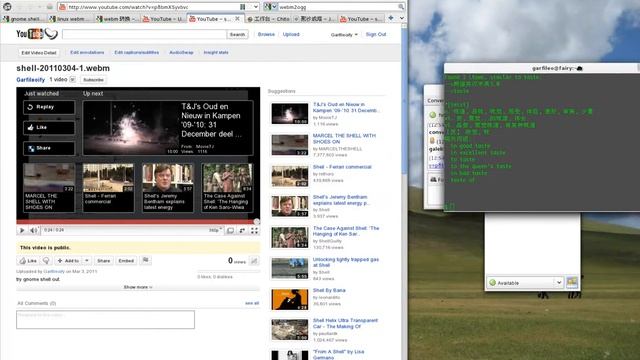This screenshot has height=360, width=640.
Task: Click the Share button on the player end screen
Action: click(x=49, y=148)
